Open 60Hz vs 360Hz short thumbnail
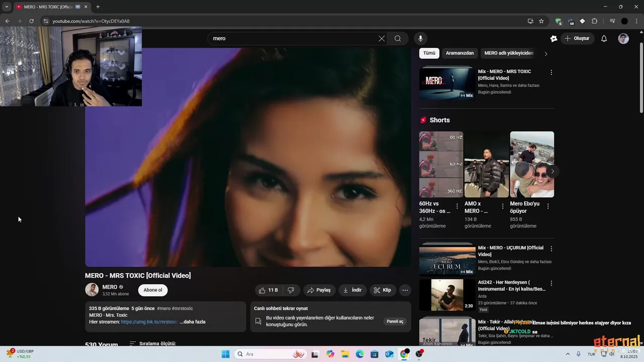Screen dimensions: 644x362 (x=441, y=164)
